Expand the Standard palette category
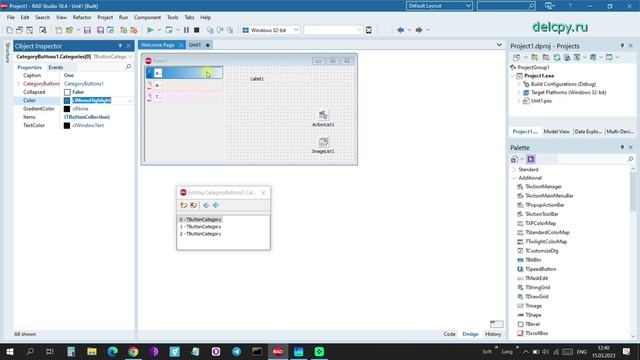The width and height of the screenshot is (640, 360). (514, 169)
